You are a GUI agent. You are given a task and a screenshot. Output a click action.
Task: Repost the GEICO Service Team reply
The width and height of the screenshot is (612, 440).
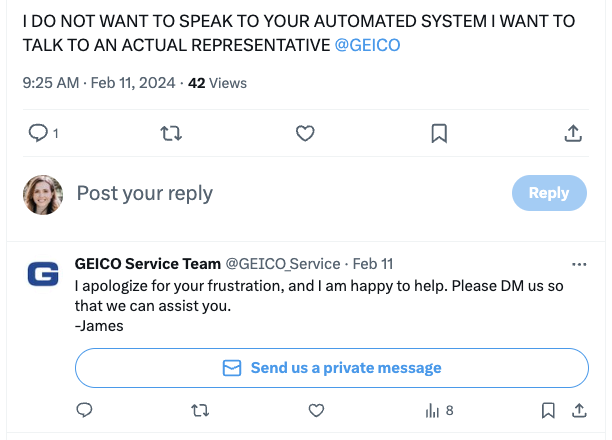coord(200,410)
